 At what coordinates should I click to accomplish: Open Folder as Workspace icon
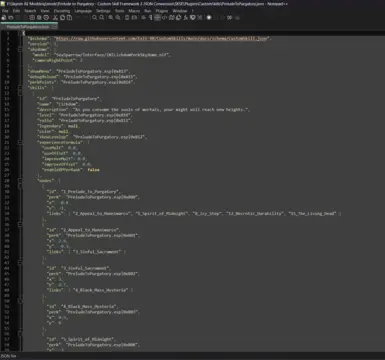pos(193,17)
